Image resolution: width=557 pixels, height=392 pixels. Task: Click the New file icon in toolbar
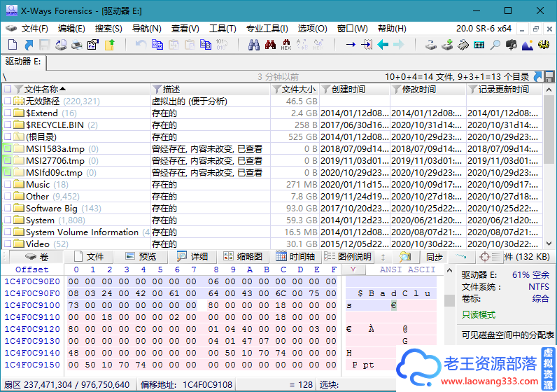(x=13, y=45)
